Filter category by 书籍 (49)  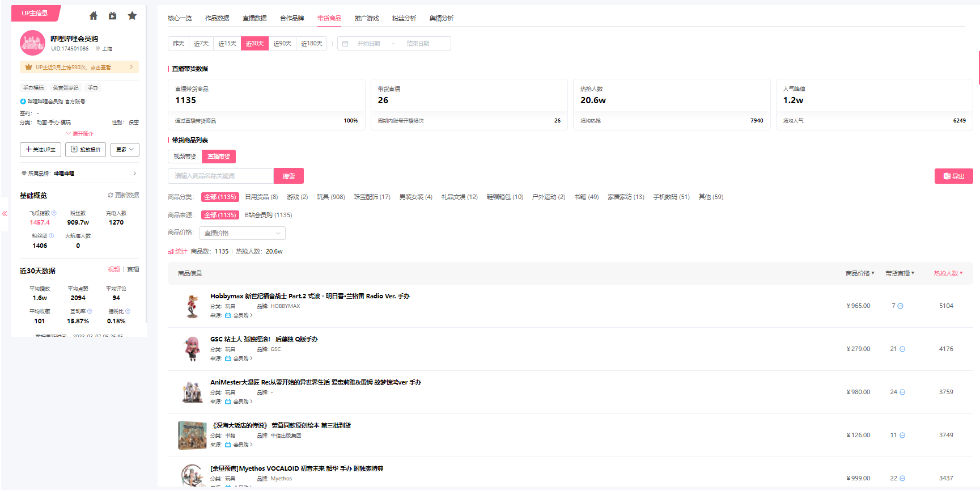(x=586, y=197)
